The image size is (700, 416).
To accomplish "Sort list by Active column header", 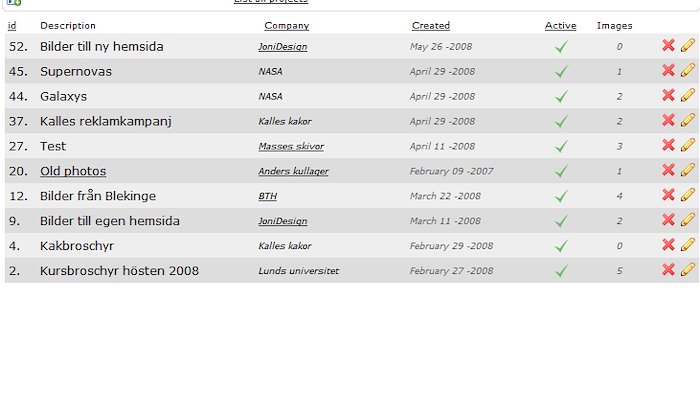I will [560, 25].
